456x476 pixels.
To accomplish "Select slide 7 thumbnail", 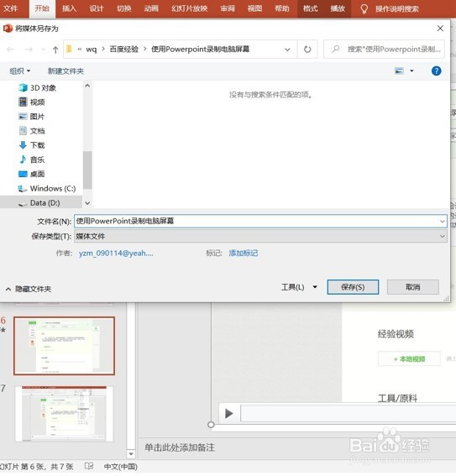I will coord(64,414).
